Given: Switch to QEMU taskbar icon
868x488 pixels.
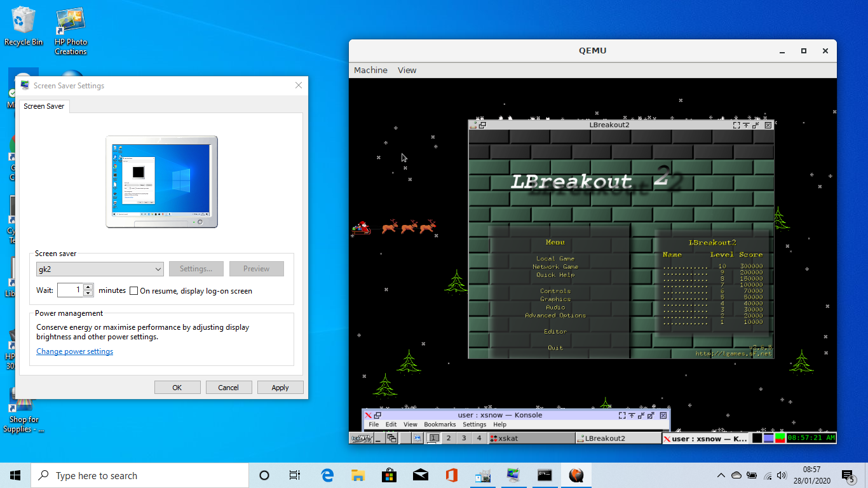Looking at the screenshot, I should [x=576, y=475].
